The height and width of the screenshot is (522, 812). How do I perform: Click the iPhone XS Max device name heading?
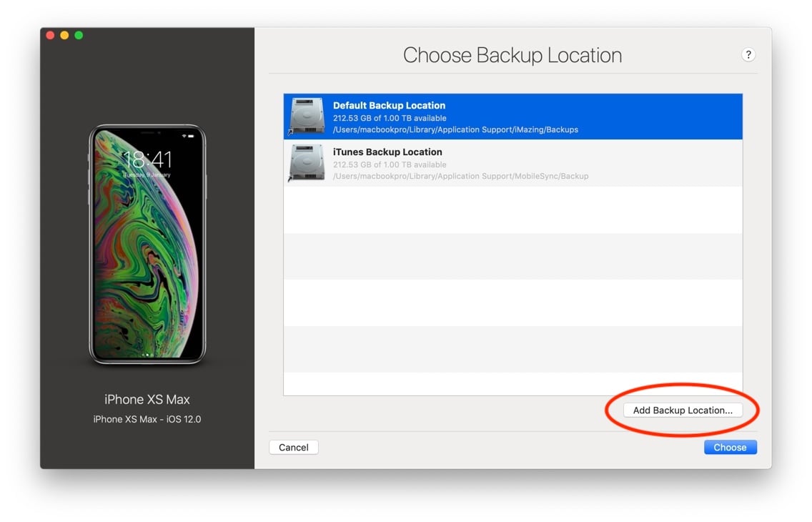pos(147,399)
